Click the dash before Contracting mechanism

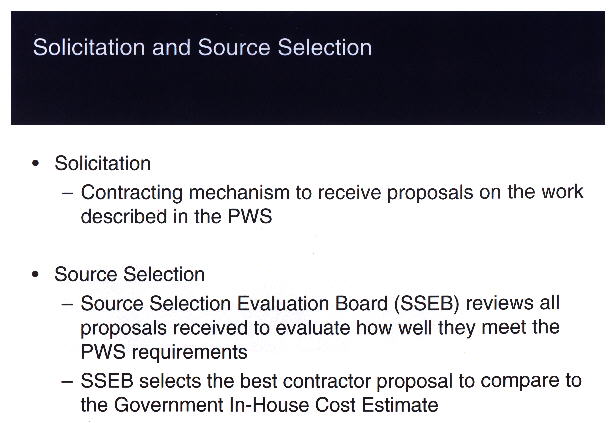tap(67, 193)
